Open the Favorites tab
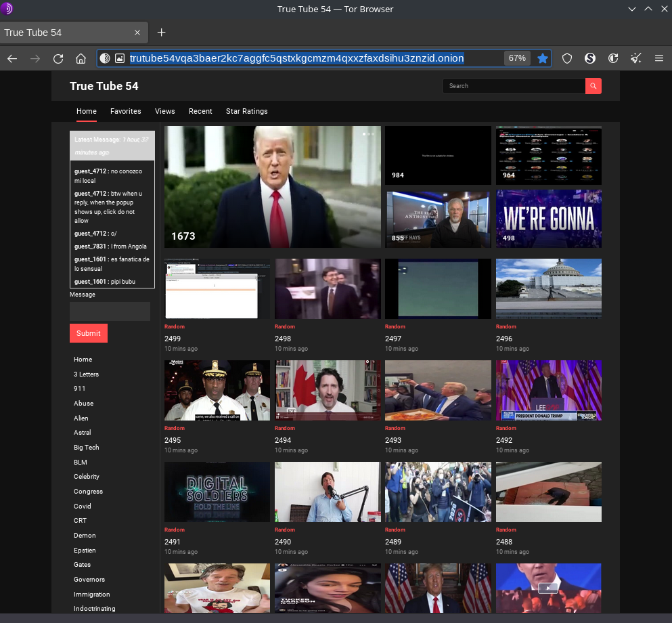 [126, 111]
